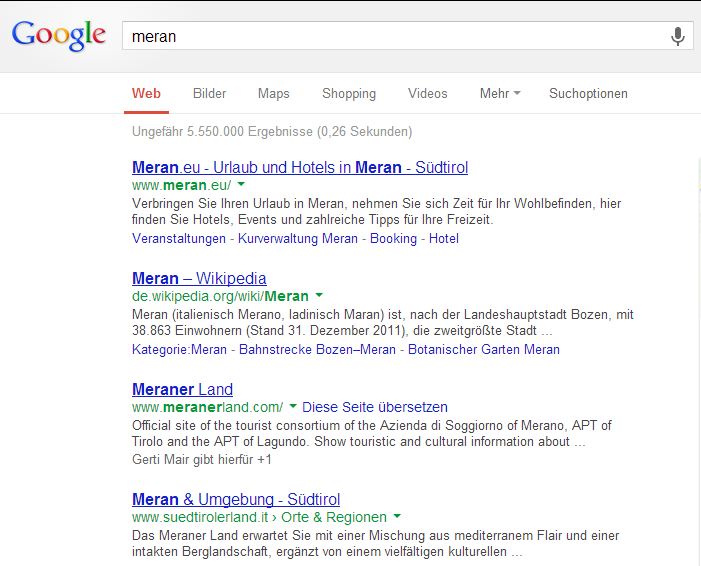Open the Booking sitelink
This screenshot has height=566, width=701.
pyautogui.click(x=393, y=238)
